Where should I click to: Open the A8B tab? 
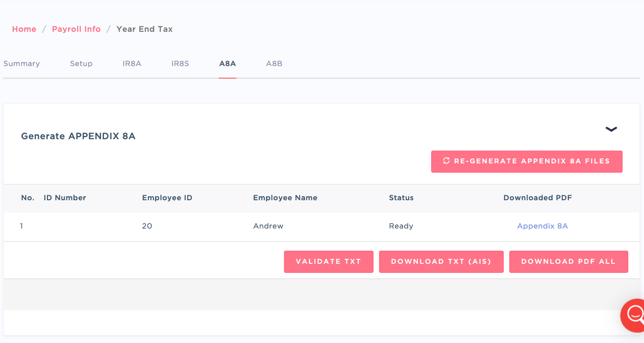[274, 64]
